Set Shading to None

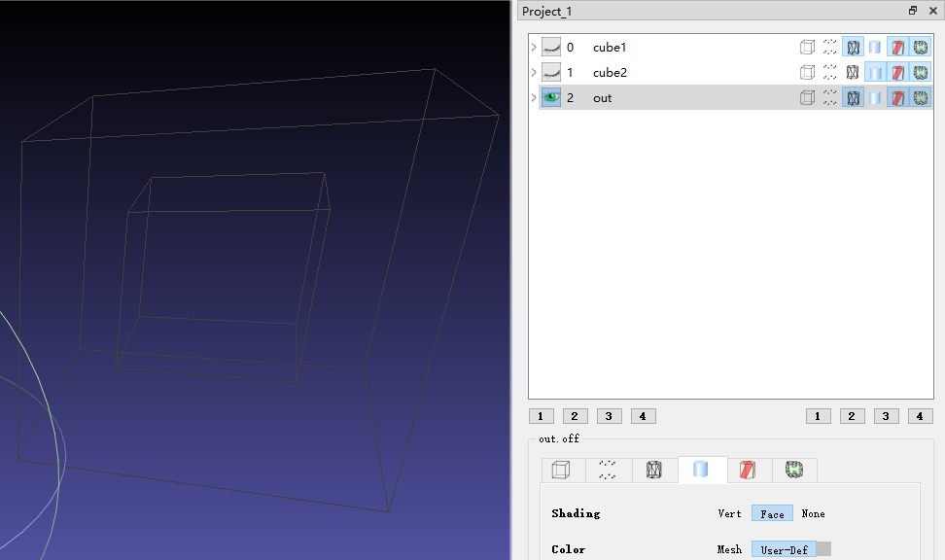(x=813, y=513)
